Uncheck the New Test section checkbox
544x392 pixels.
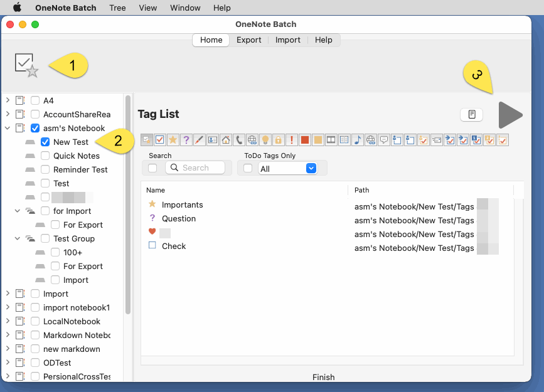[x=45, y=142]
